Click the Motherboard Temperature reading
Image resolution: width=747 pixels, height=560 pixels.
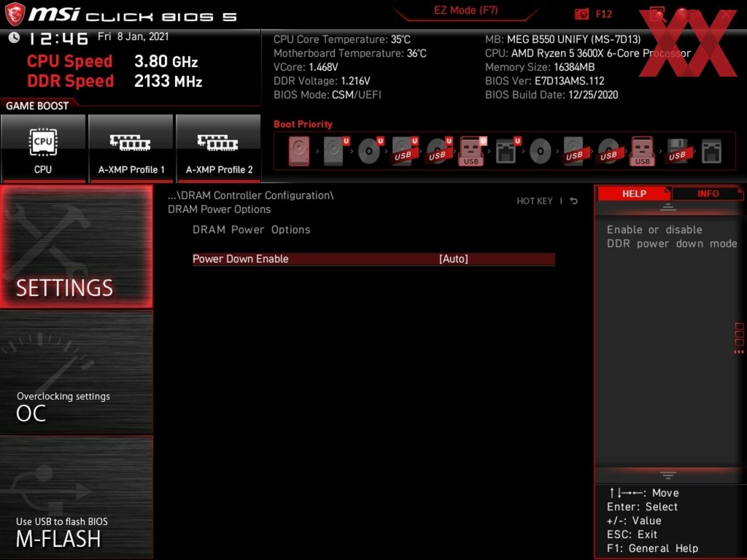click(x=350, y=53)
